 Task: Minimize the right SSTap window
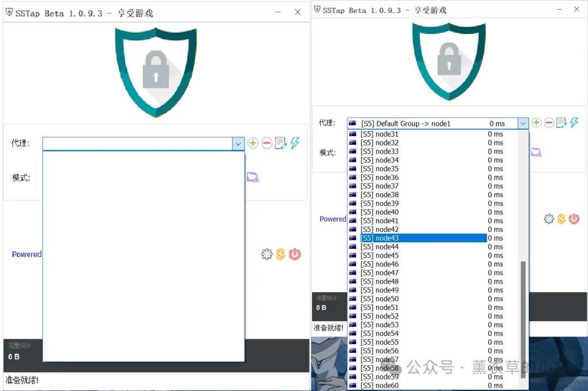pyautogui.click(x=559, y=9)
